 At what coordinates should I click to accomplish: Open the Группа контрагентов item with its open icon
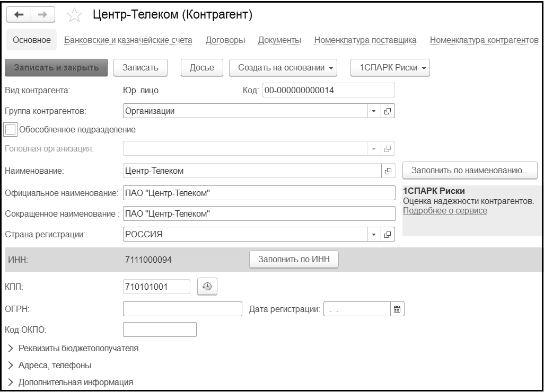pyautogui.click(x=388, y=111)
